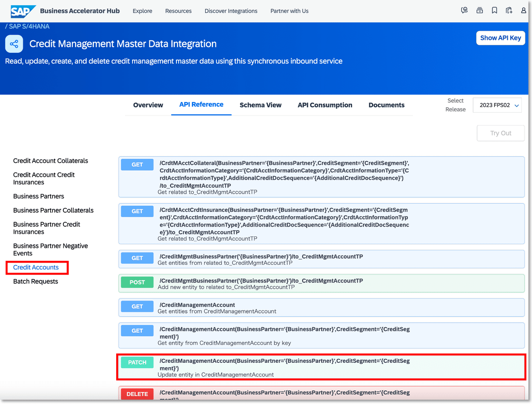Click the Show API Key button
Image resolution: width=532 pixels, height=404 pixels.
click(x=501, y=38)
